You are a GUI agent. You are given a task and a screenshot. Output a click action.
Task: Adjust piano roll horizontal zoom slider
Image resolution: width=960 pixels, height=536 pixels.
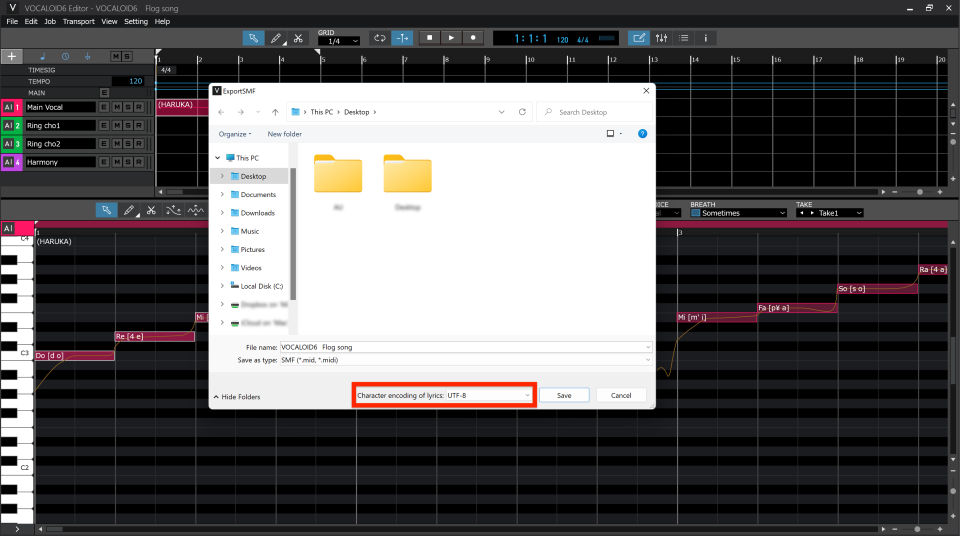[x=917, y=529]
